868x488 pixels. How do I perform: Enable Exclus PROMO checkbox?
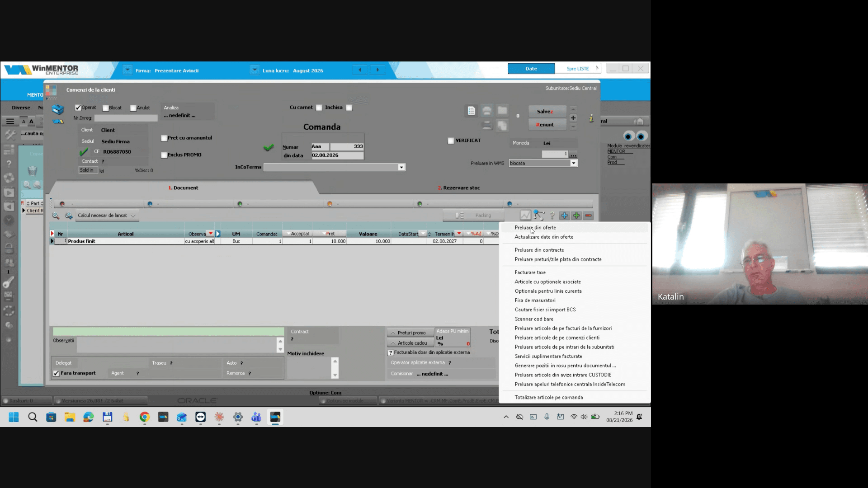[x=164, y=155]
